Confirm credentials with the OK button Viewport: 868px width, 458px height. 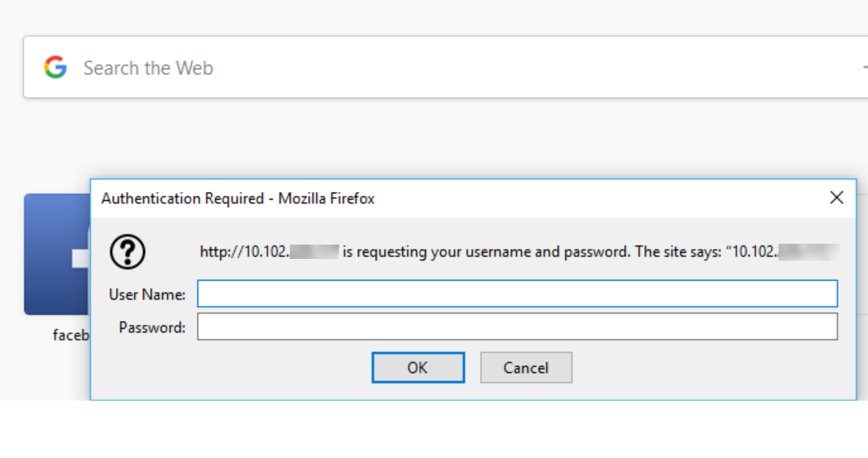[418, 368]
